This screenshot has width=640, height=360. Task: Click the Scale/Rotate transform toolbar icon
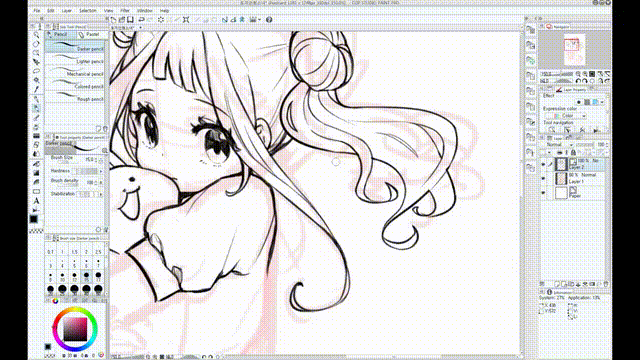[x=186, y=20]
